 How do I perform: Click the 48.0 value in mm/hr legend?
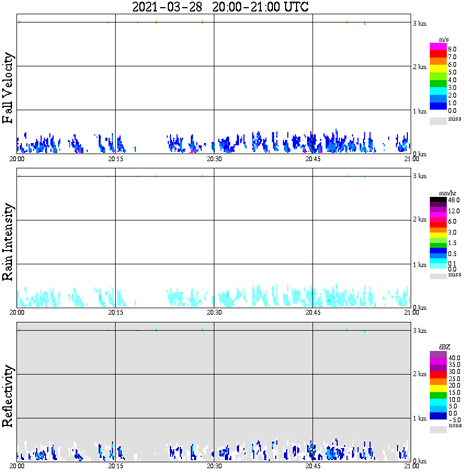coord(453,200)
